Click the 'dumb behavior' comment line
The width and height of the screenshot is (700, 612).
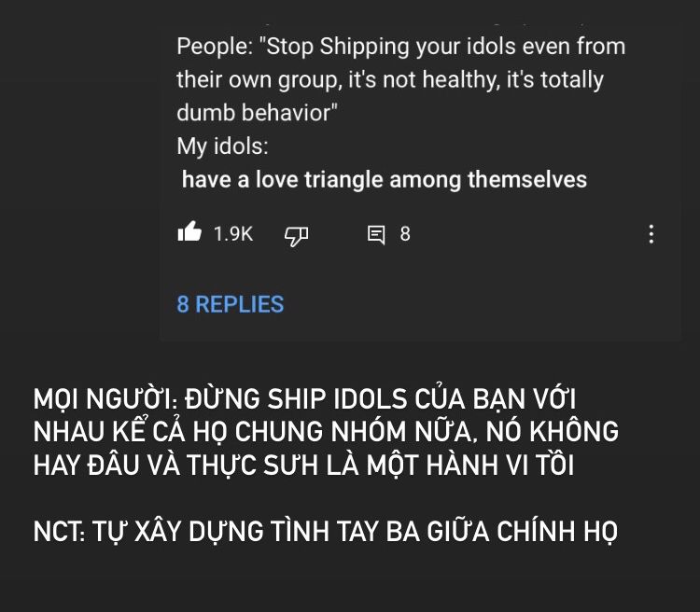(258, 113)
